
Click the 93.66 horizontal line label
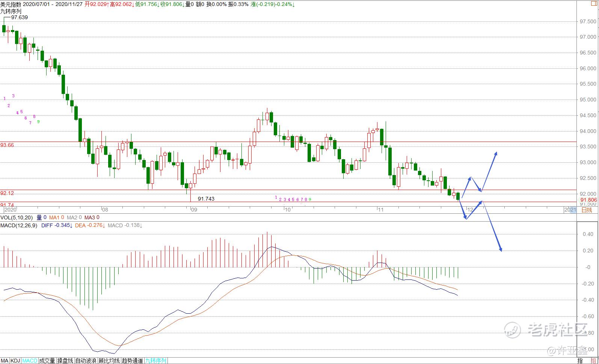coord(7,145)
